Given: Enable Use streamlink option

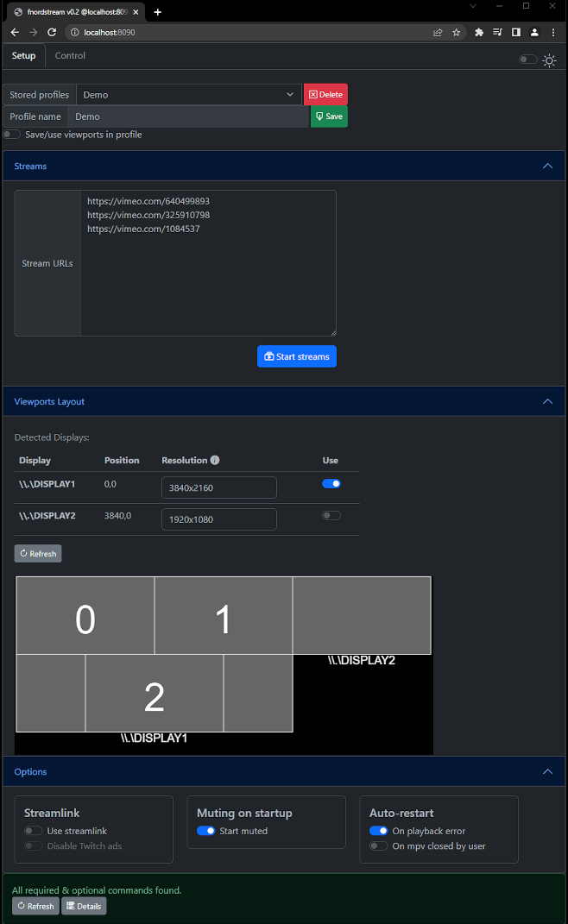Looking at the screenshot, I should pos(33,831).
